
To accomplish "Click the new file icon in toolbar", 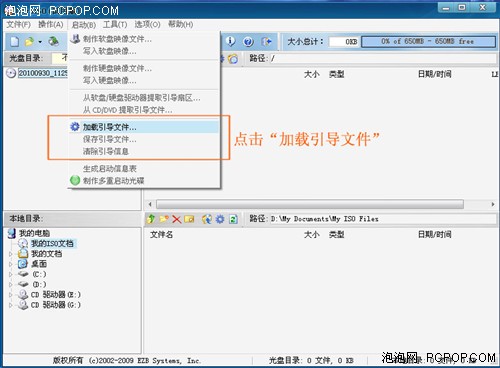I will pos(14,42).
